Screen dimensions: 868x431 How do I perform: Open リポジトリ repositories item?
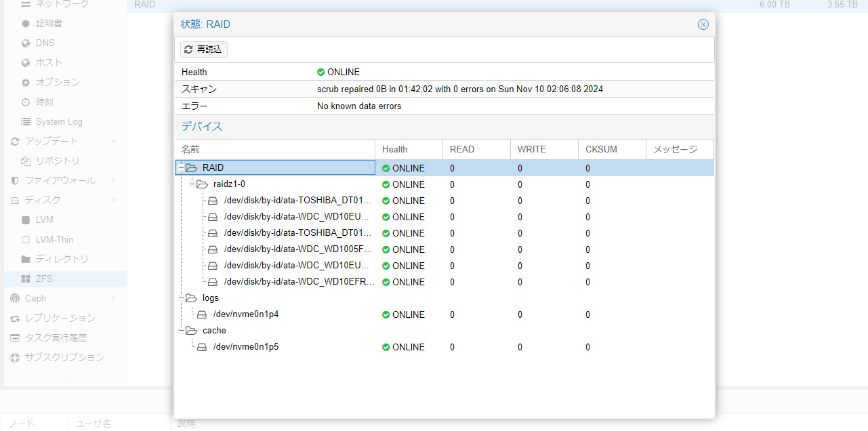58,161
